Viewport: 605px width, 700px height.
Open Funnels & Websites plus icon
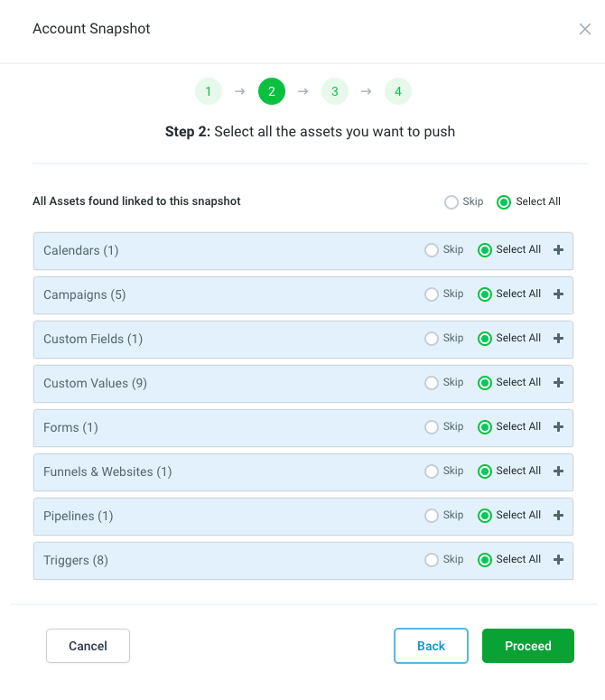pos(558,471)
